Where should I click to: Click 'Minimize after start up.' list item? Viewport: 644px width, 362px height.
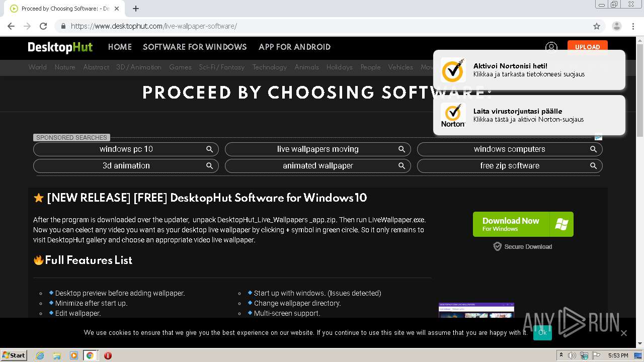[x=91, y=303]
